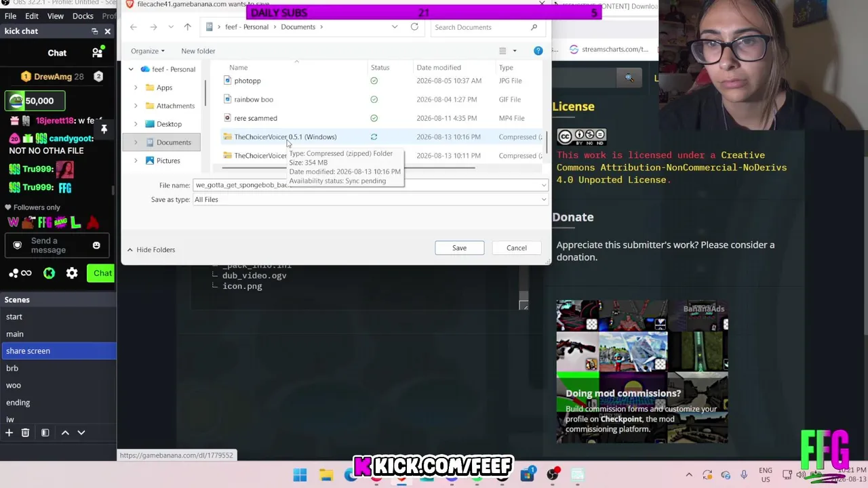Viewport: 868px width, 488px height.
Task: Select the Attachments folder in tree
Action: 175,106
